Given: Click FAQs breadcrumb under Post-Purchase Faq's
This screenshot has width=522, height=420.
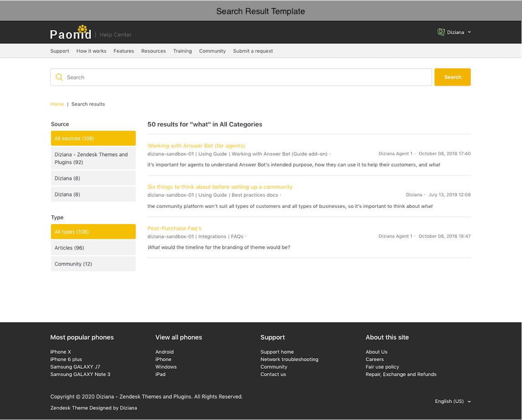Looking at the screenshot, I should coord(237,236).
